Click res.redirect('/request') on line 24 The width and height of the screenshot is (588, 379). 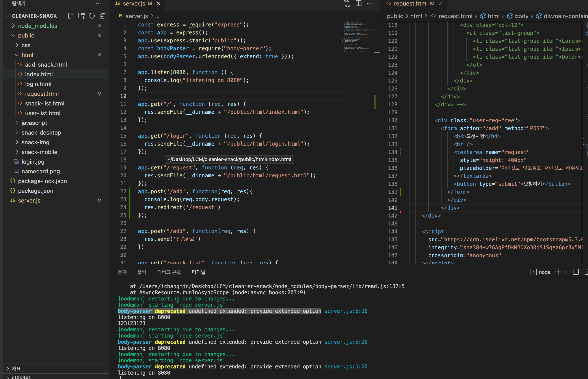coord(182,207)
